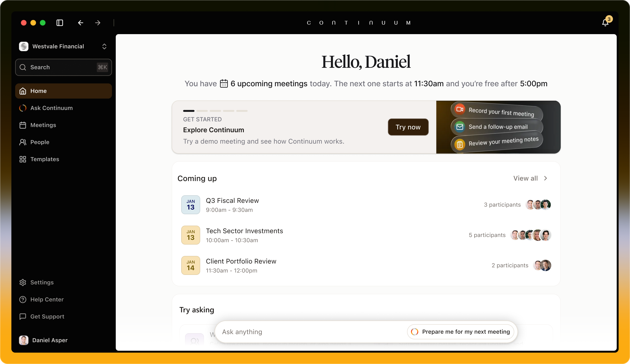The width and height of the screenshot is (630, 364).
Task: Click the notification bell icon
Action: point(605,23)
